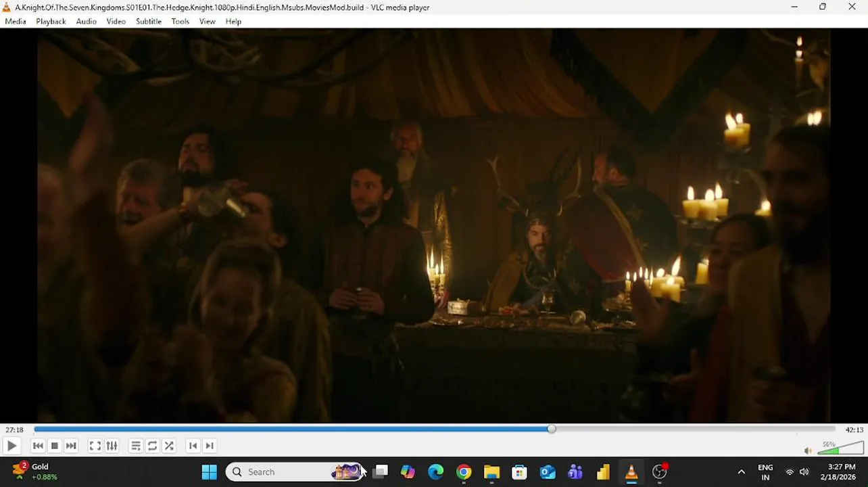Viewport: 868px width, 487px height.
Task: Open Outlook from the taskbar
Action: pos(548,472)
